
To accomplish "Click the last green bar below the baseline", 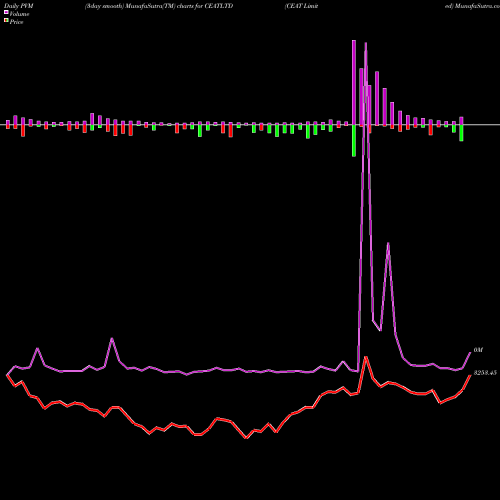I will 461,133.
